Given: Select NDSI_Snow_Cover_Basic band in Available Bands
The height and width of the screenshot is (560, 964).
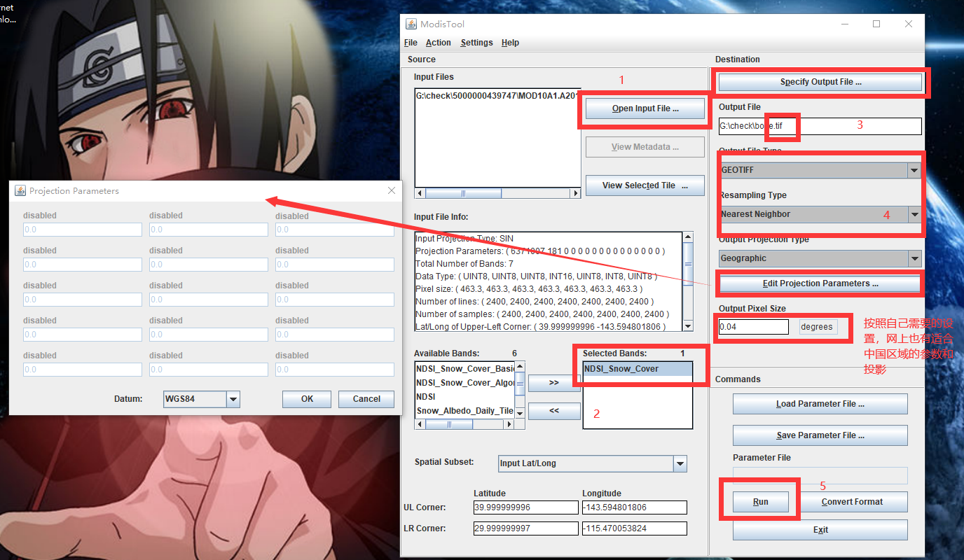Looking at the screenshot, I should tap(465, 369).
